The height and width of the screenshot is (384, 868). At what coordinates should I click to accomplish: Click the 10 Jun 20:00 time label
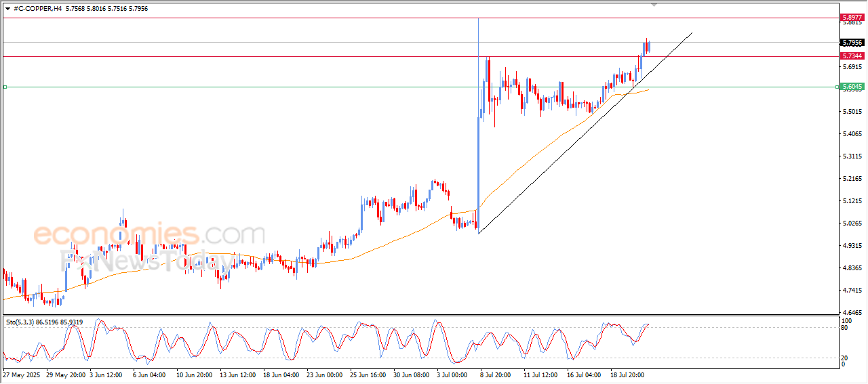point(195,374)
